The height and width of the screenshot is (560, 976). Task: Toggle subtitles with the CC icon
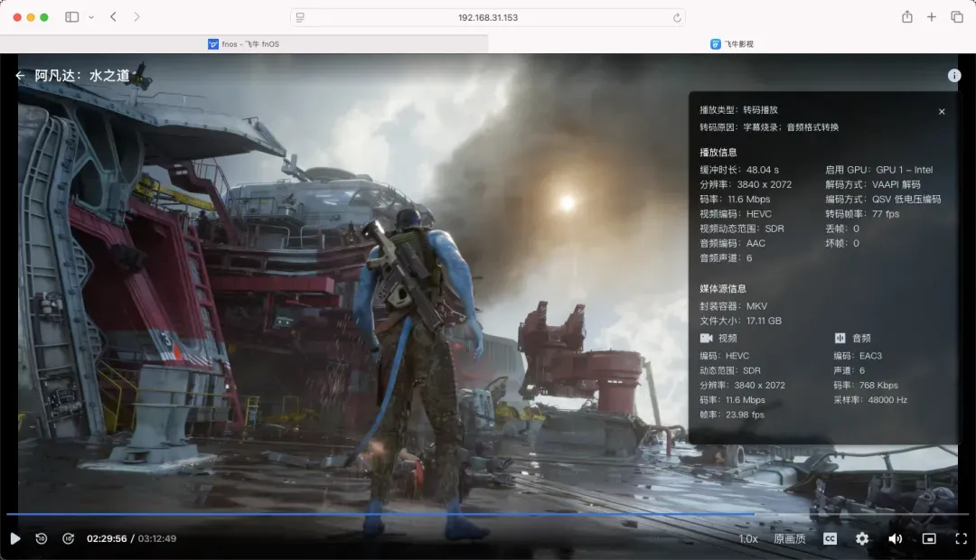pyautogui.click(x=830, y=538)
